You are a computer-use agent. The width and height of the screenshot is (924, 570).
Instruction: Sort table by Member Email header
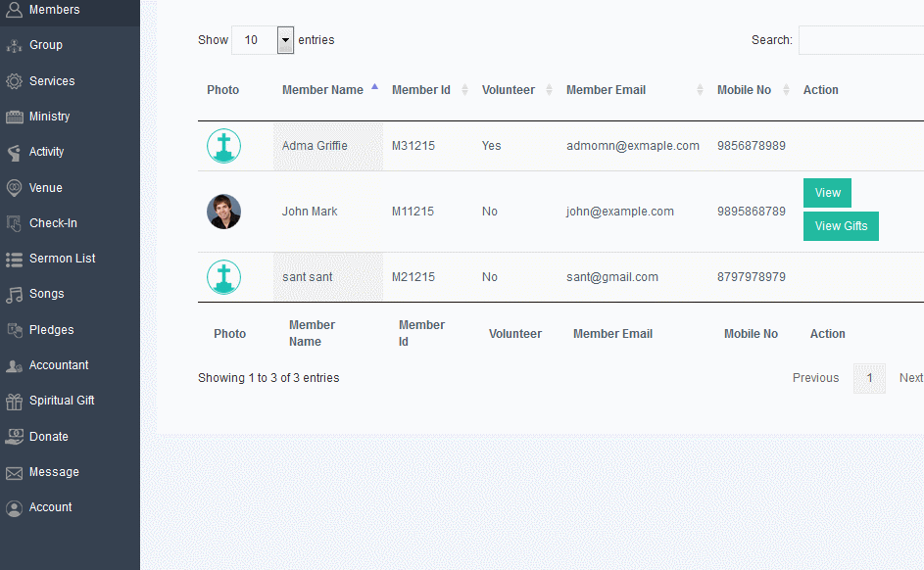coord(607,89)
